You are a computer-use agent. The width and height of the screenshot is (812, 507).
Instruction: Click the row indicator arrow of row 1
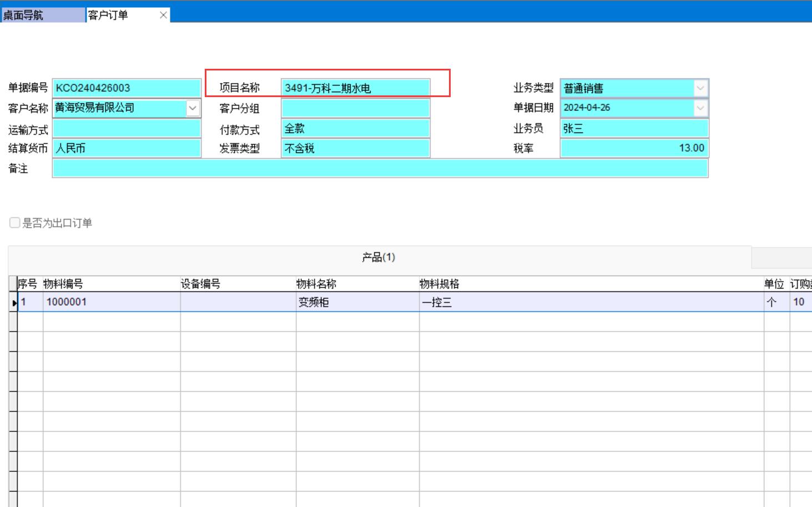pos(13,303)
